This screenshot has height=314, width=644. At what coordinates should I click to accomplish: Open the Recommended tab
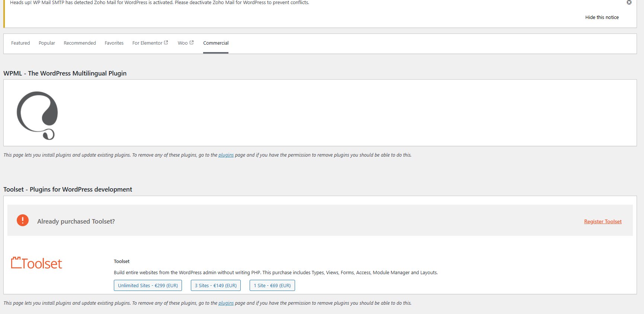80,43
